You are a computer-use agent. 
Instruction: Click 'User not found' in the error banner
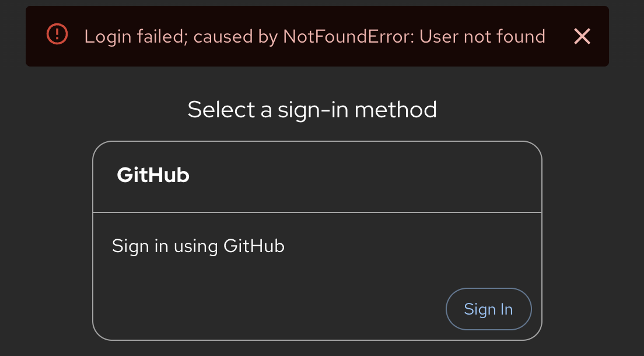pos(482,37)
